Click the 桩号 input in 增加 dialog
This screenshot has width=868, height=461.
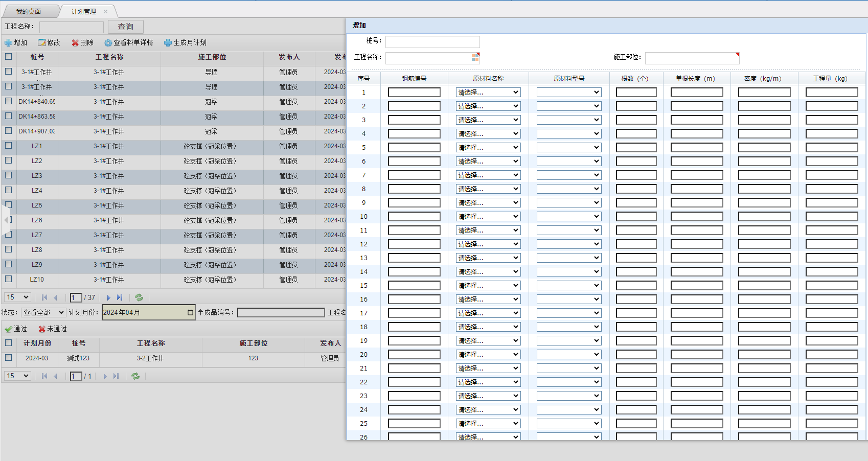[432, 42]
